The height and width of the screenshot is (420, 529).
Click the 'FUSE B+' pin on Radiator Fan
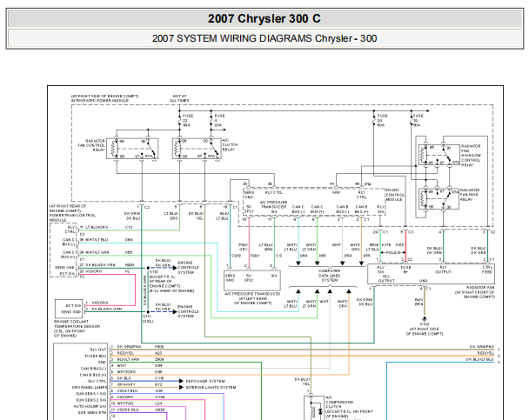[405, 270]
